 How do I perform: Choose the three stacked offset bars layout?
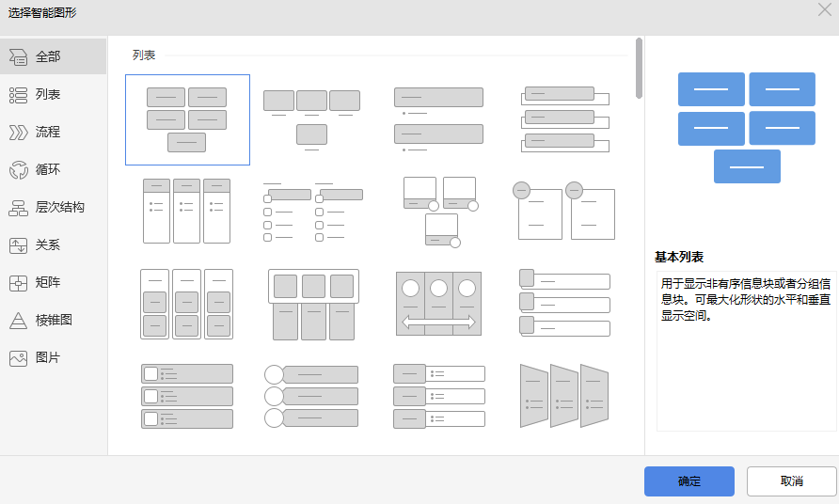pos(565,119)
